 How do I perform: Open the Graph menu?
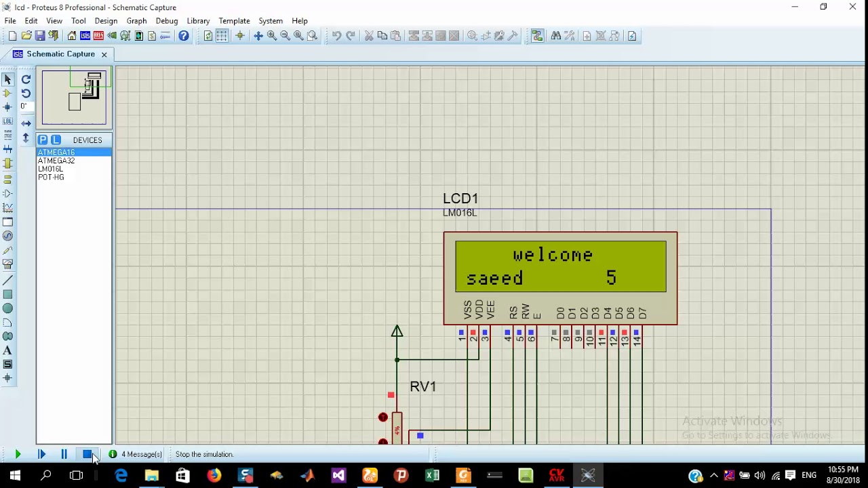(x=136, y=21)
